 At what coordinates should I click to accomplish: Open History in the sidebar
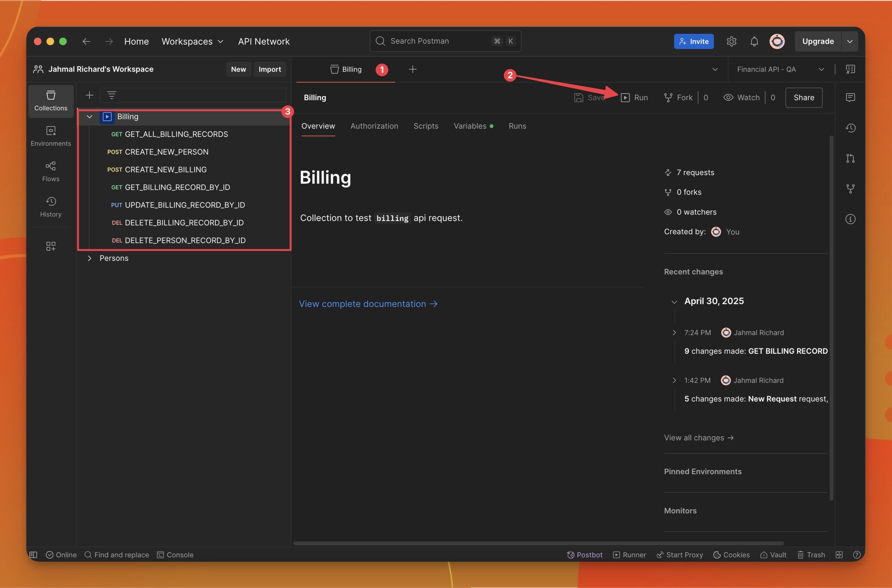(51, 207)
